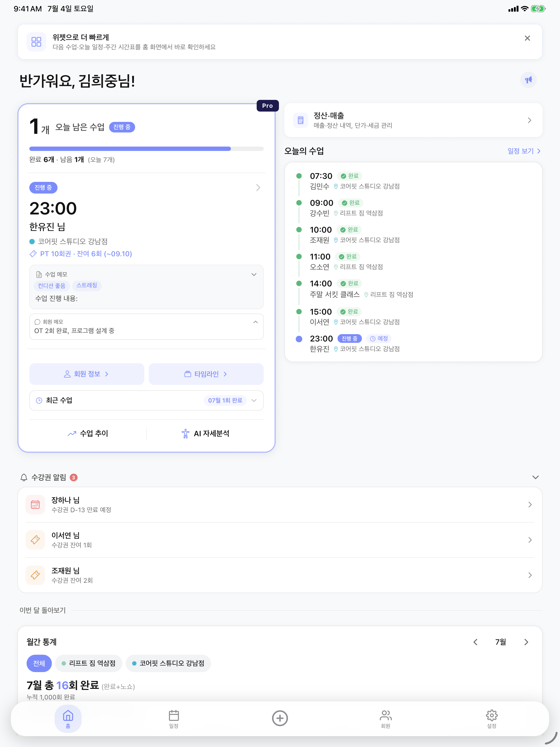Tap the 예정 badge on 23:00 lesson
This screenshot has height=747, width=560.
pyautogui.click(x=379, y=338)
